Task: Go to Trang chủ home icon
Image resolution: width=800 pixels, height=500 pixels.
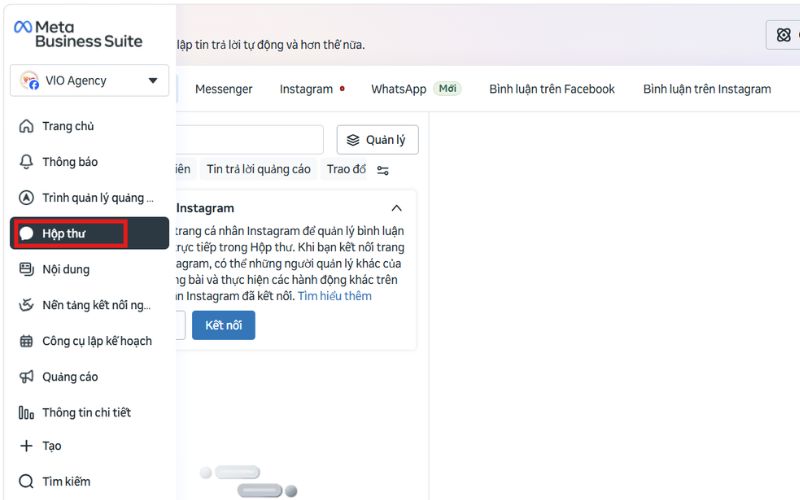Action: coord(26,126)
